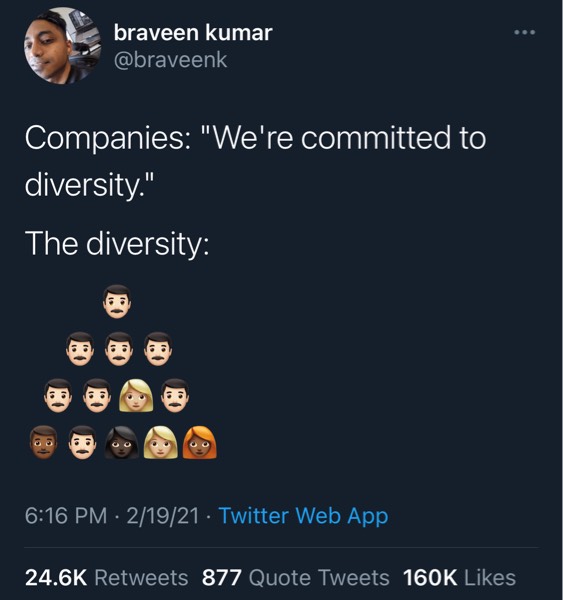This screenshot has width=563, height=600.
Task: Click the 2/19/21 date
Action: pos(163,515)
